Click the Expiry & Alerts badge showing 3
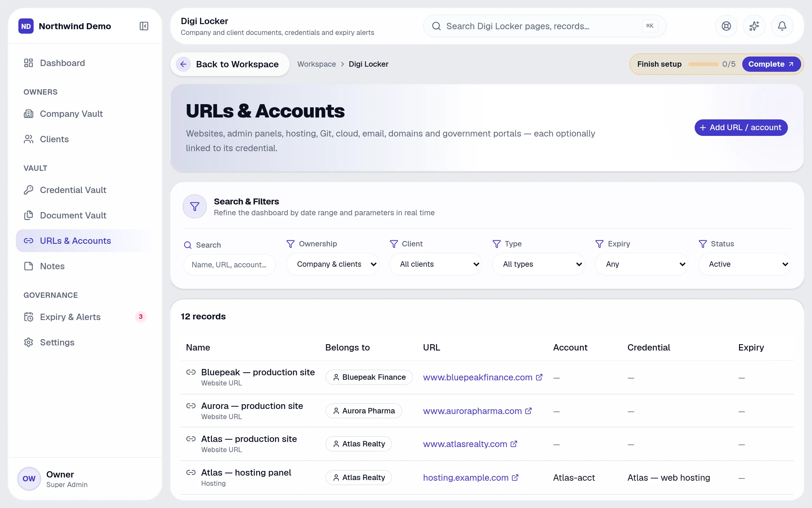812x508 pixels. [x=141, y=317]
